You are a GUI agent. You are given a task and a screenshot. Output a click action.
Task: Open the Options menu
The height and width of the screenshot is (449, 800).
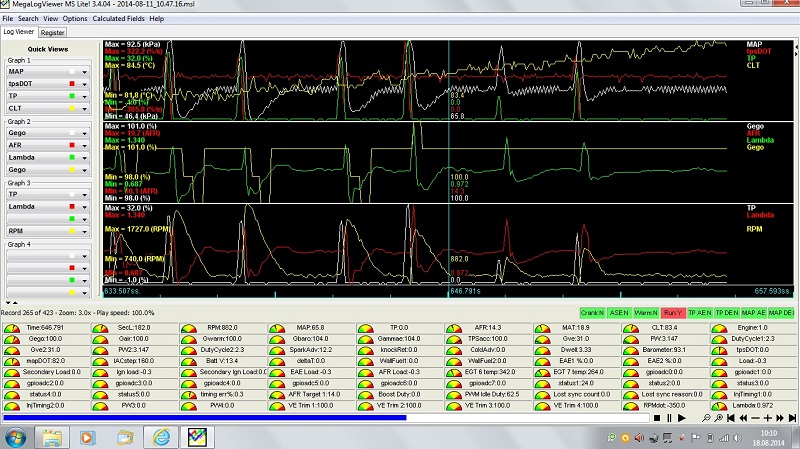click(x=75, y=18)
